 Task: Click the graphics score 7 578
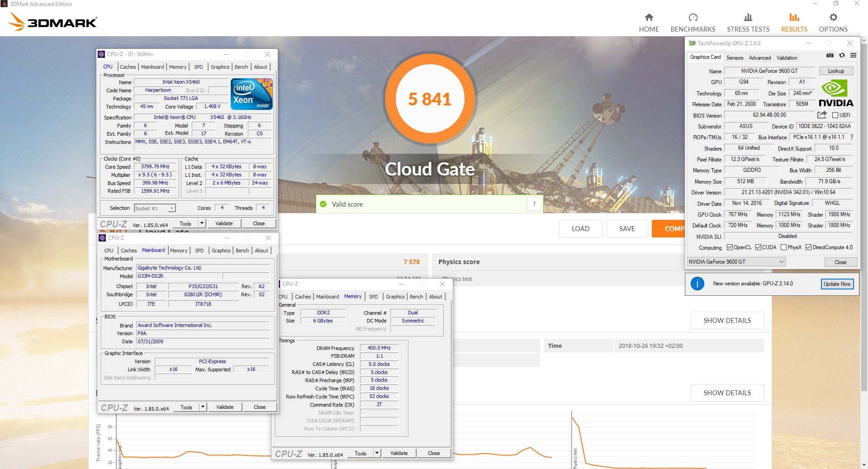[412, 262]
